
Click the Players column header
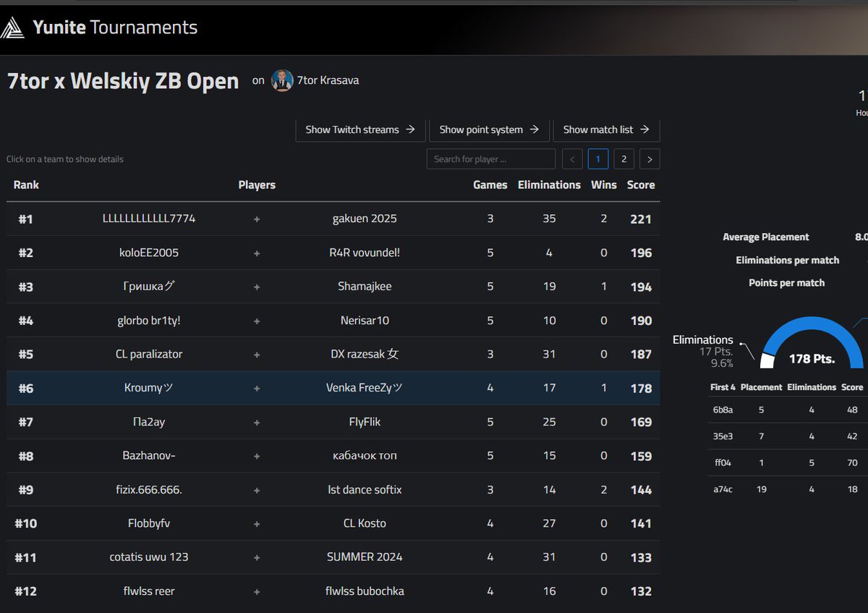tap(257, 185)
